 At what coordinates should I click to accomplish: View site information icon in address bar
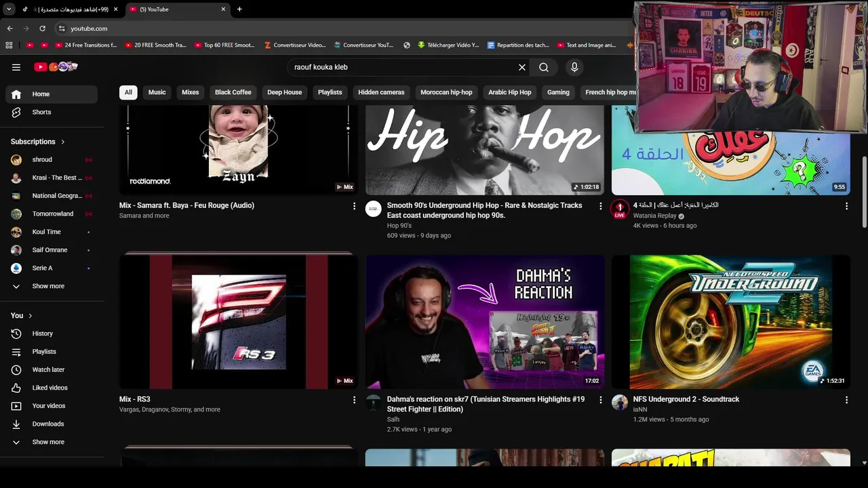click(62, 28)
